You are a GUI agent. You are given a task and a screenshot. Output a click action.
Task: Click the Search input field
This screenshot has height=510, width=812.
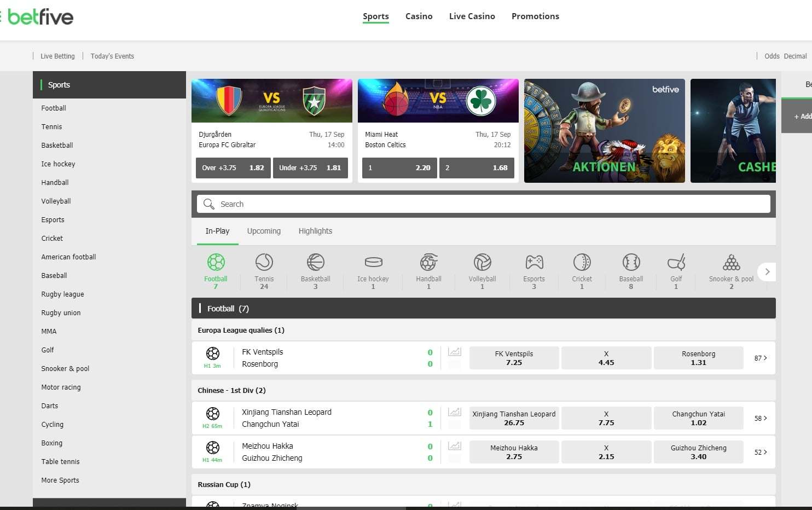click(484, 204)
